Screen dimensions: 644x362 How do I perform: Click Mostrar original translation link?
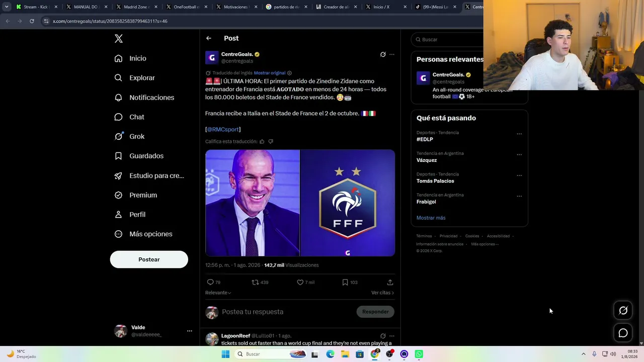click(x=270, y=73)
